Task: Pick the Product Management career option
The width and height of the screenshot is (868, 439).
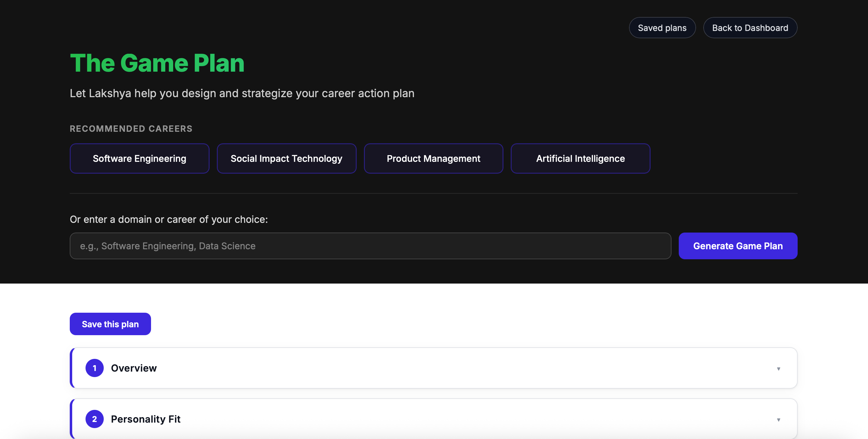Action: (x=433, y=158)
